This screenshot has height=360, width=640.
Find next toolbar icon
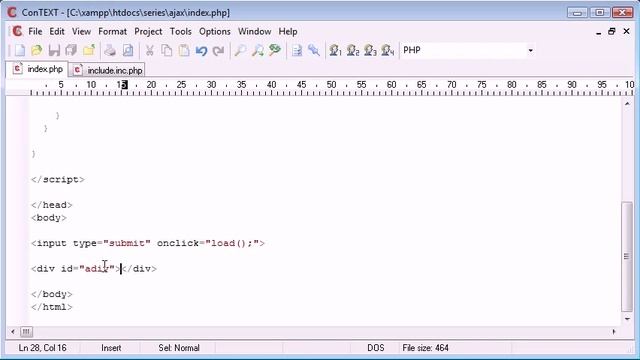[x=258, y=50]
